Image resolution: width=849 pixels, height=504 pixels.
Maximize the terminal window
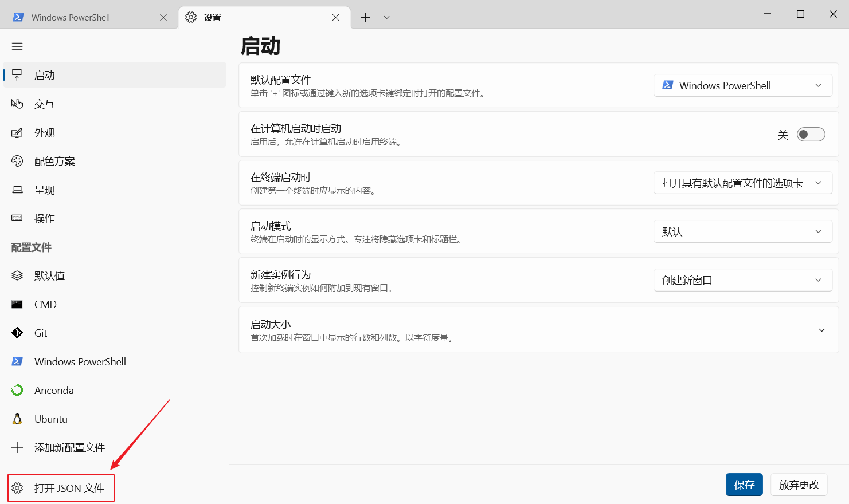click(x=800, y=14)
